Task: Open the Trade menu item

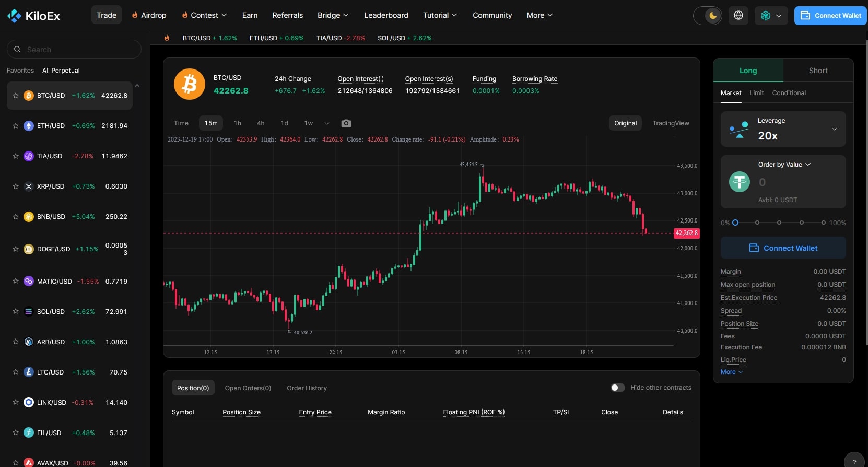Action: (107, 15)
